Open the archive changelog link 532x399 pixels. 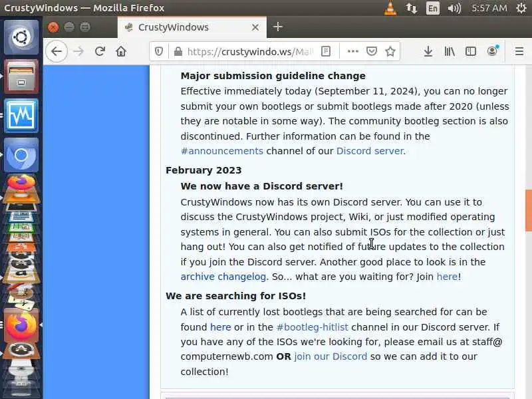(x=223, y=277)
